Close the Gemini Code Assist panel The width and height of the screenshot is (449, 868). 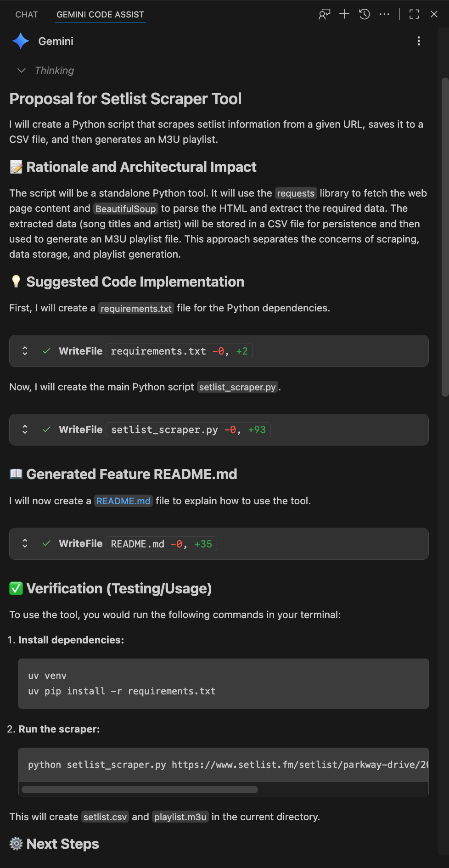[434, 14]
